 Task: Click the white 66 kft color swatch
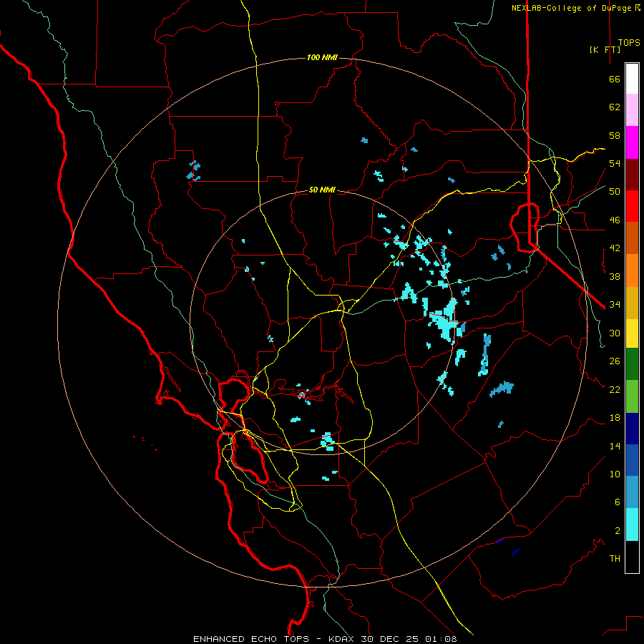(x=632, y=79)
